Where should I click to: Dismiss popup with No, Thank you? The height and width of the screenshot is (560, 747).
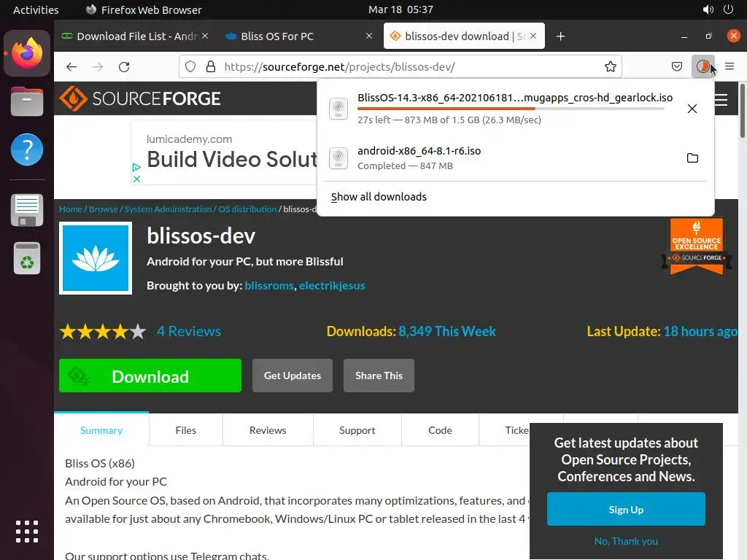[x=626, y=541]
